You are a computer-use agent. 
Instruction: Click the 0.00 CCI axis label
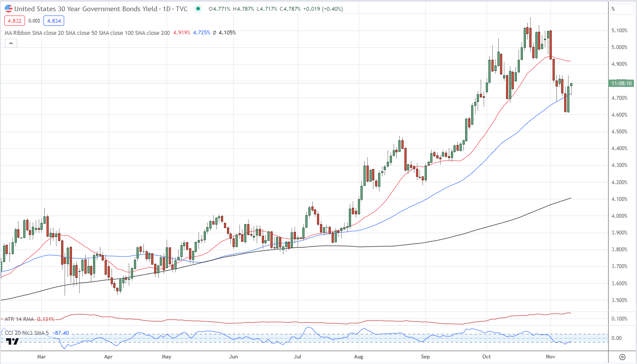[616, 338]
